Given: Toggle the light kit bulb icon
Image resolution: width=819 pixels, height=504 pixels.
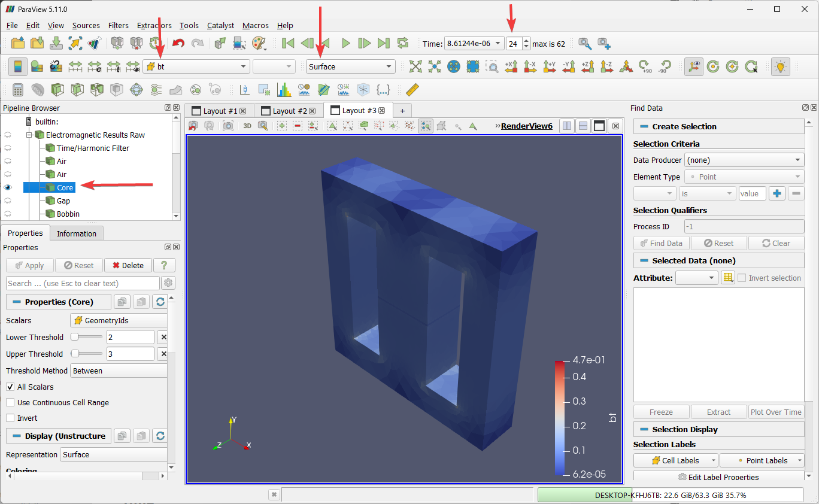Looking at the screenshot, I should pos(780,66).
